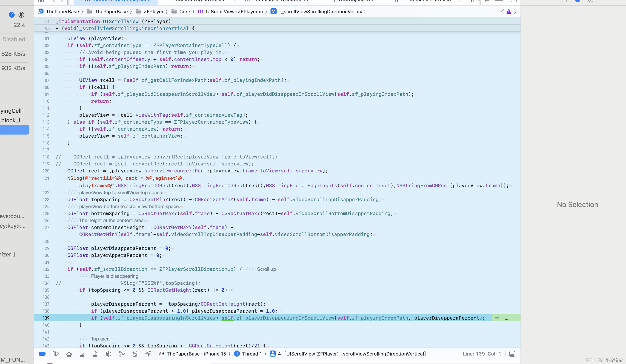Click the No Selection panel area
Screen dimensions: 626x364
click(x=577, y=204)
